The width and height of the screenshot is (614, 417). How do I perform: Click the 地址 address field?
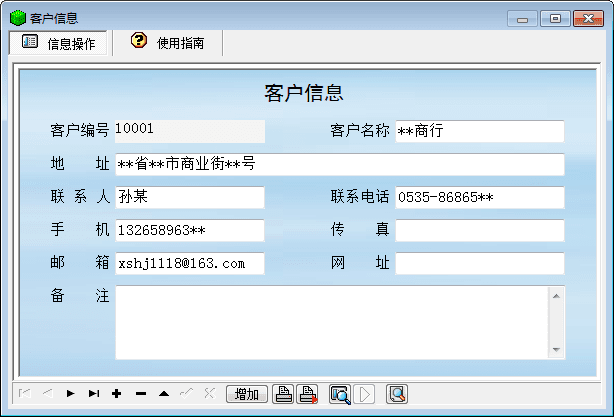click(339, 164)
